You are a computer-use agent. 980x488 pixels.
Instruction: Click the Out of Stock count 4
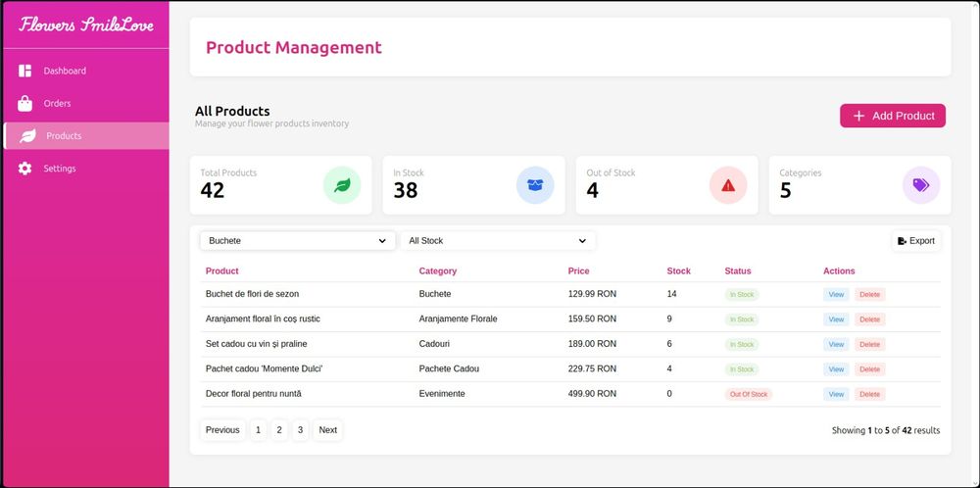click(x=593, y=190)
